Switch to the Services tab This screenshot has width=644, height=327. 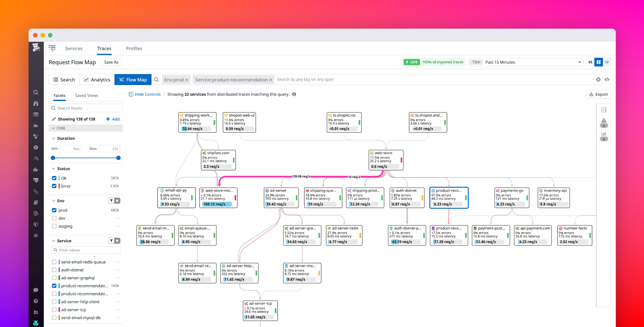[74, 48]
